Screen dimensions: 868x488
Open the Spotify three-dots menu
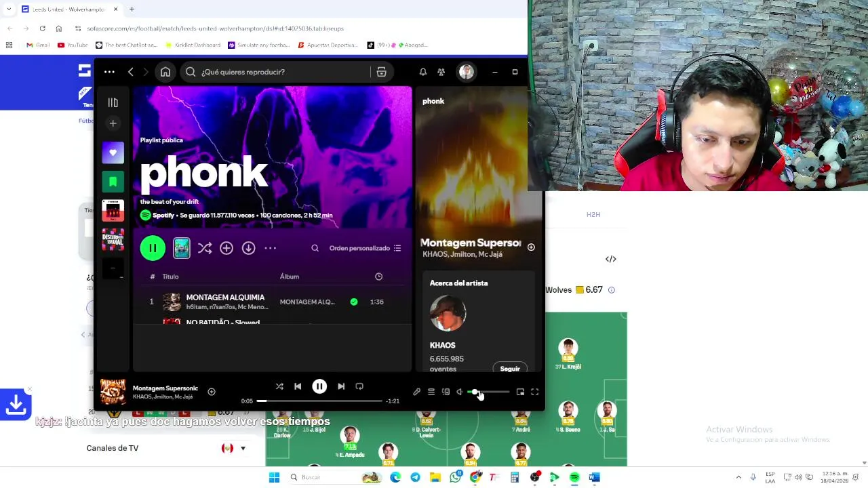(x=109, y=72)
